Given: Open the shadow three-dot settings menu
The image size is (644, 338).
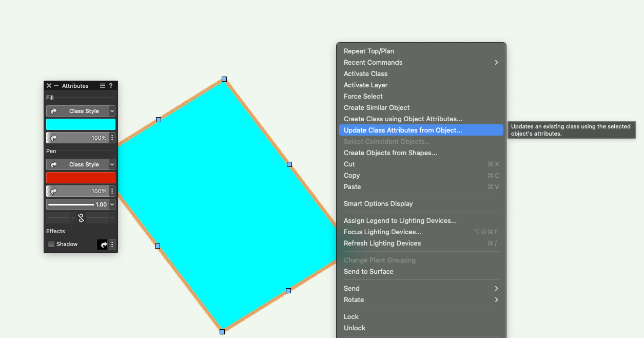Looking at the screenshot, I should [x=112, y=245].
